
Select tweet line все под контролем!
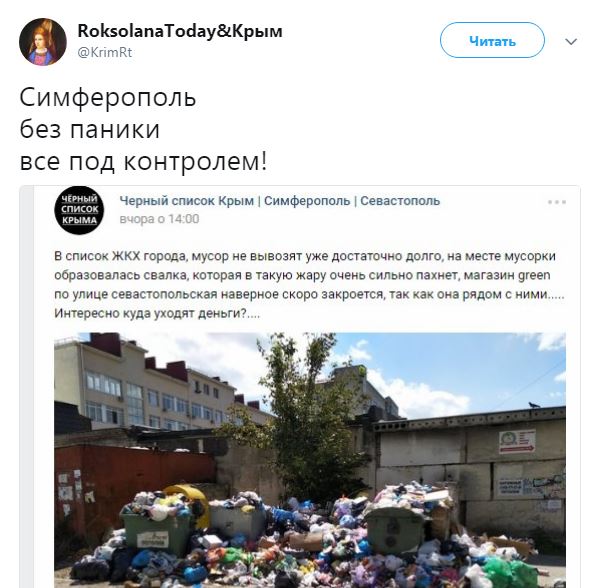click(x=143, y=161)
